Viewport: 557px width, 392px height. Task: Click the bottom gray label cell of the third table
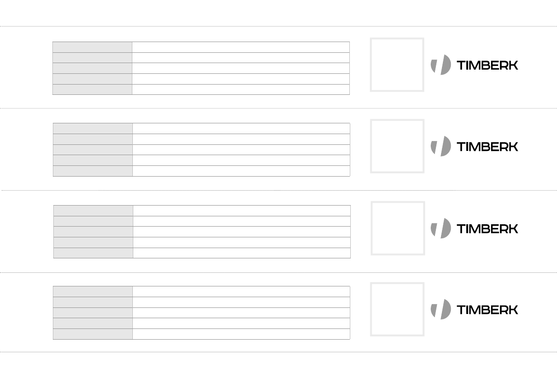click(93, 253)
